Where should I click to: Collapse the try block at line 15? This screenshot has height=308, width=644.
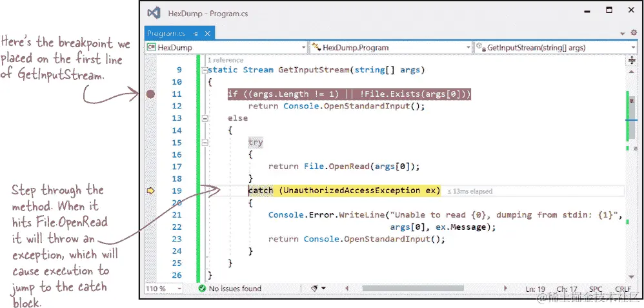(205, 143)
